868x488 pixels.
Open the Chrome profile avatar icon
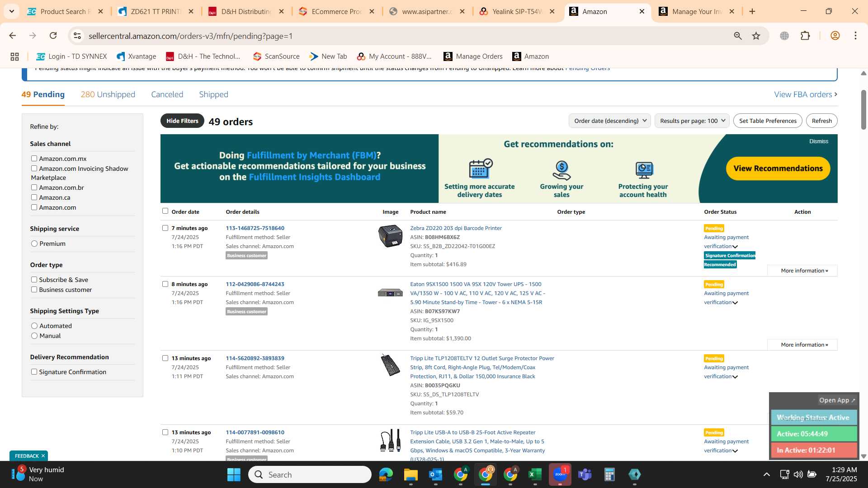[835, 36]
